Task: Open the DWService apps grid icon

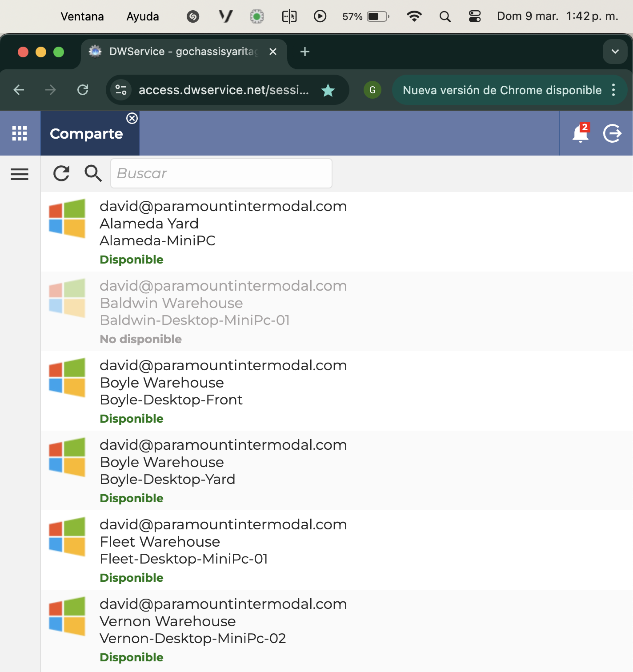Action: 20,133
